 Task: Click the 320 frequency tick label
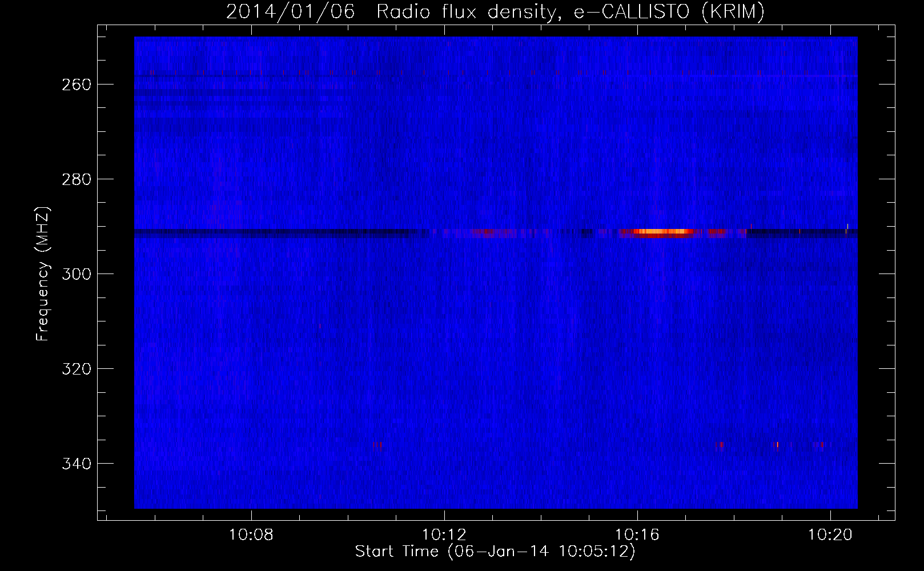click(x=77, y=369)
